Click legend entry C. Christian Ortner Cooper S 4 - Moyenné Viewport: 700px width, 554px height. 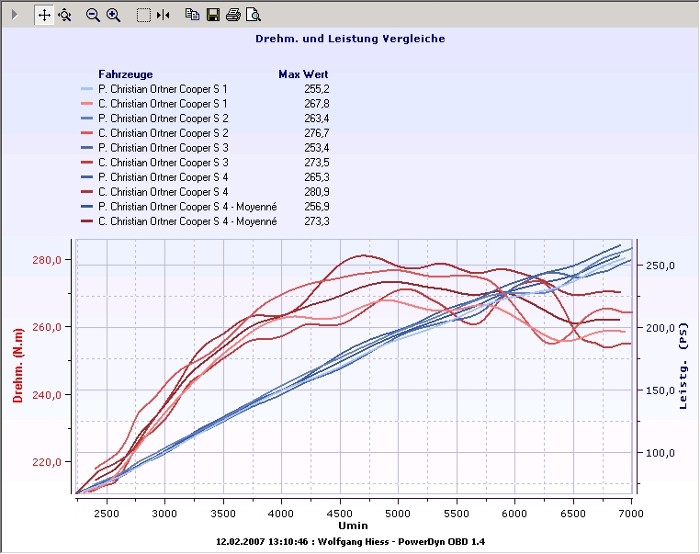coord(187,221)
